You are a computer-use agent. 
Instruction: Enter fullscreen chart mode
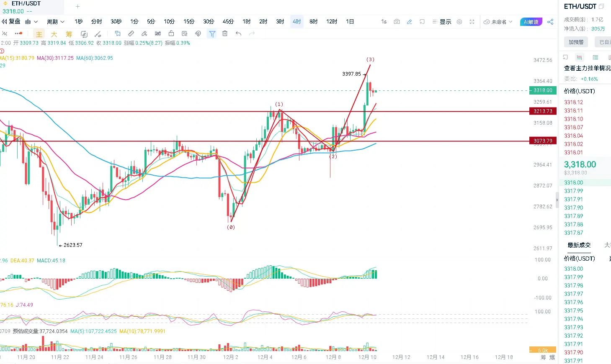(x=472, y=22)
